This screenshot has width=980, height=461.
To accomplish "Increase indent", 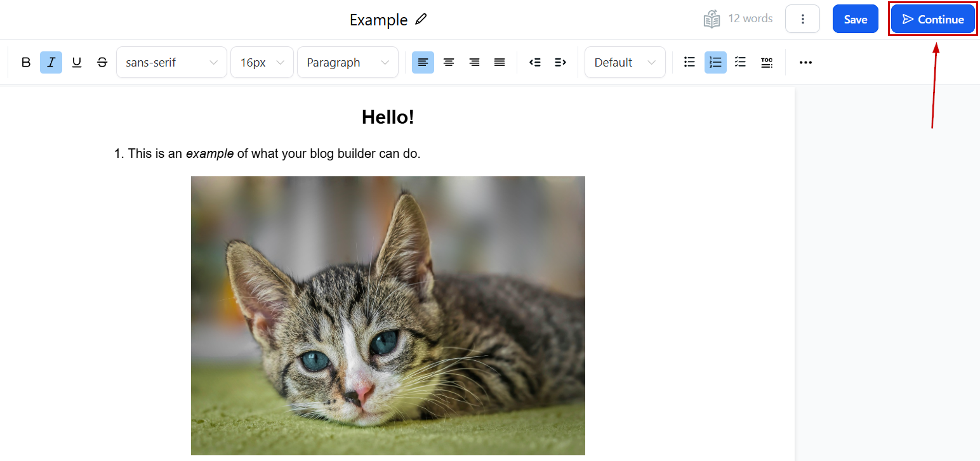I will 560,62.
